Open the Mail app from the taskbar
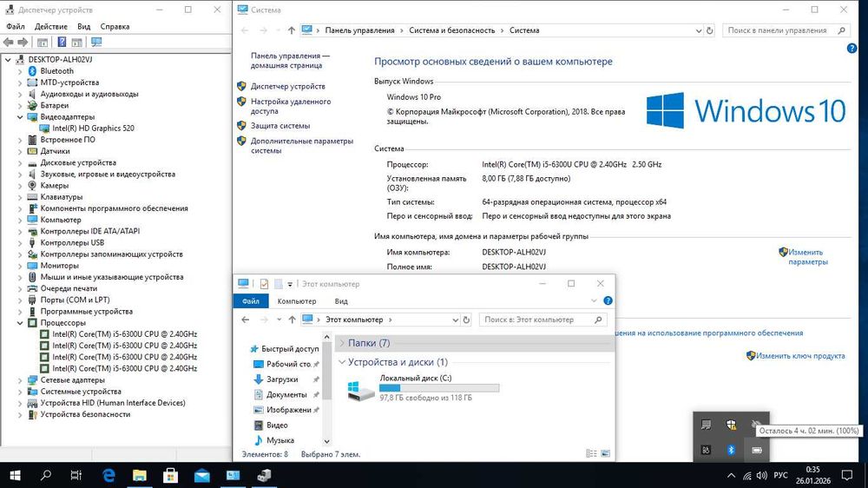Image resolution: width=868 pixels, height=488 pixels. (x=201, y=475)
